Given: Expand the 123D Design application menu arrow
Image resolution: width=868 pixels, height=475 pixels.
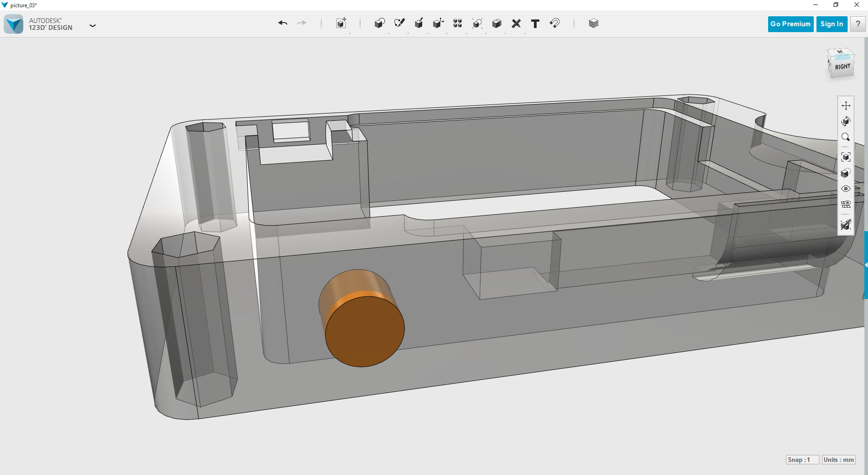Looking at the screenshot, I should click(93, 26).
